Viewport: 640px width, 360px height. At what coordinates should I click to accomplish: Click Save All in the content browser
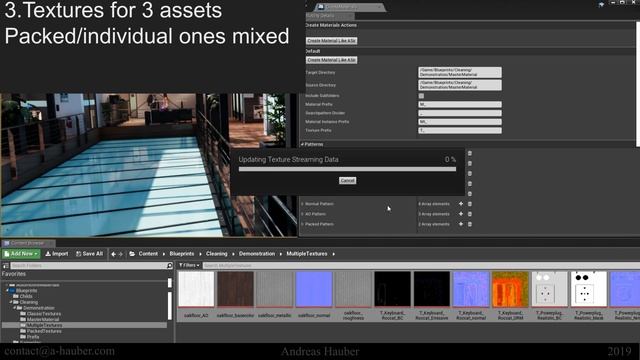point(89,254)
